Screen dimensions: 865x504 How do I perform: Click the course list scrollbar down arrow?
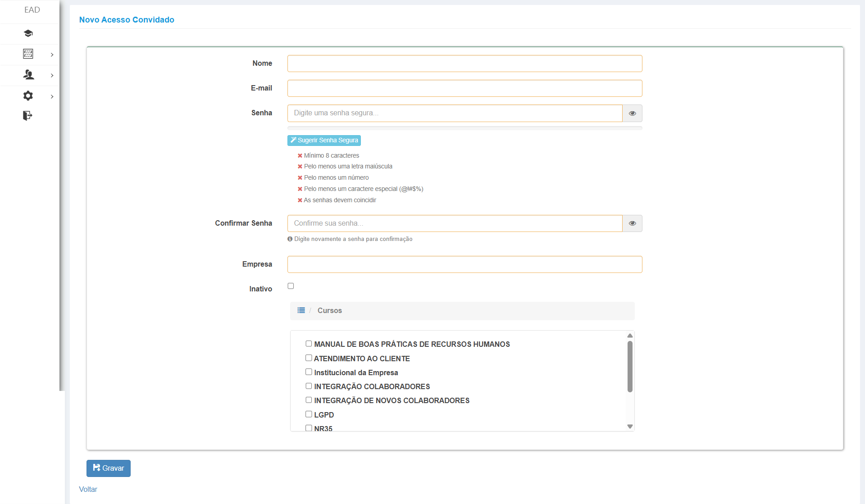pyautogui.click(x=630, y=427)
